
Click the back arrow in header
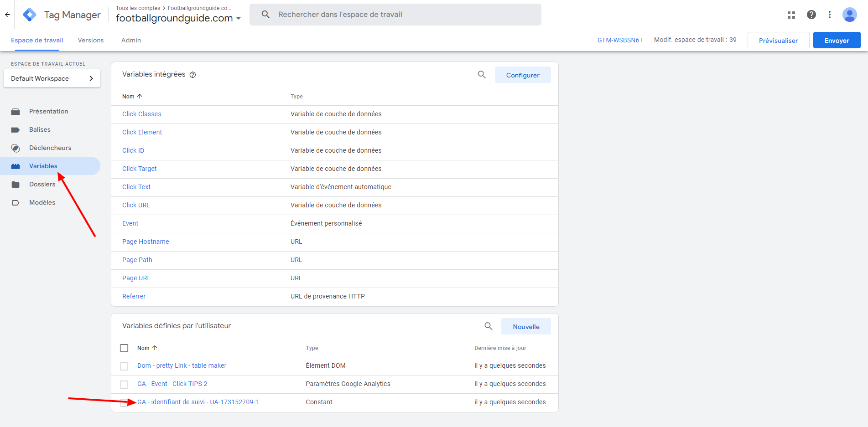[7, 15]
